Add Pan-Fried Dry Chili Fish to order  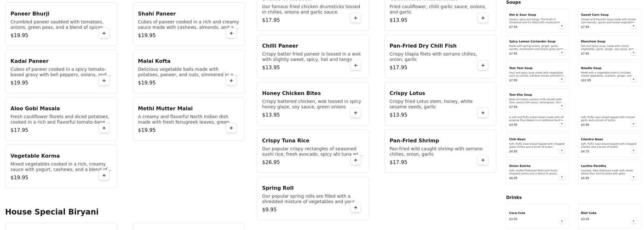(483, 65)
